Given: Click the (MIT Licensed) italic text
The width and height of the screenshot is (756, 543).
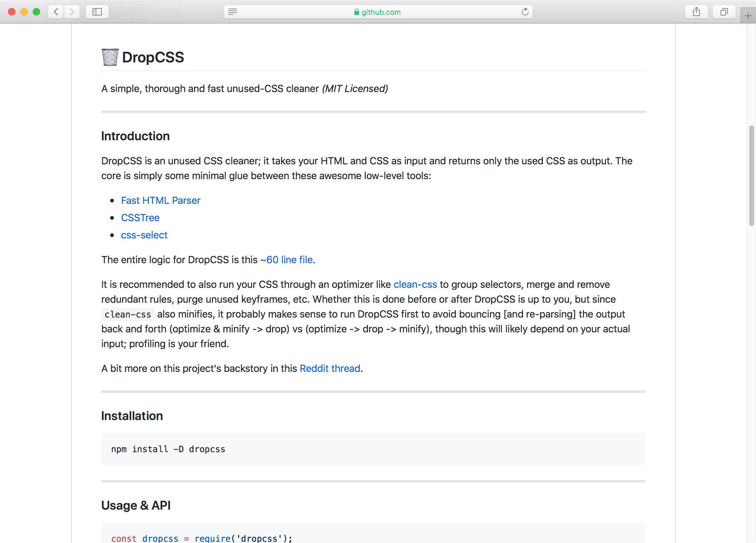Looking at the screenshot, I should click(x=355, y=89).
